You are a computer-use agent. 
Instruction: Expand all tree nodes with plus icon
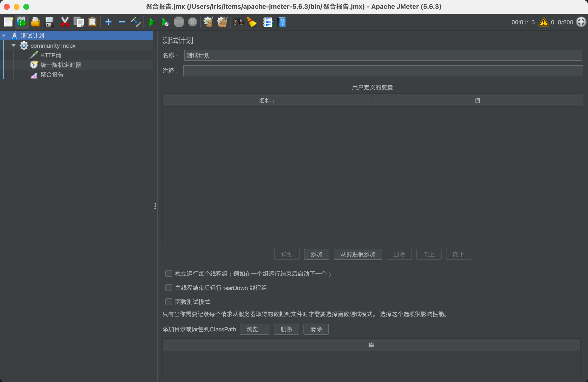[108, 22]
